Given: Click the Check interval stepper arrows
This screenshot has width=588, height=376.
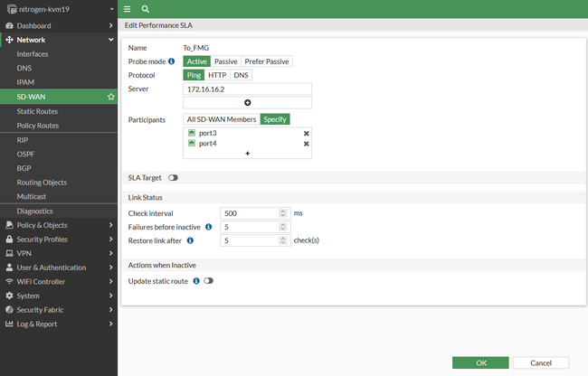Looking at the screenshot, I should point(282,213).
